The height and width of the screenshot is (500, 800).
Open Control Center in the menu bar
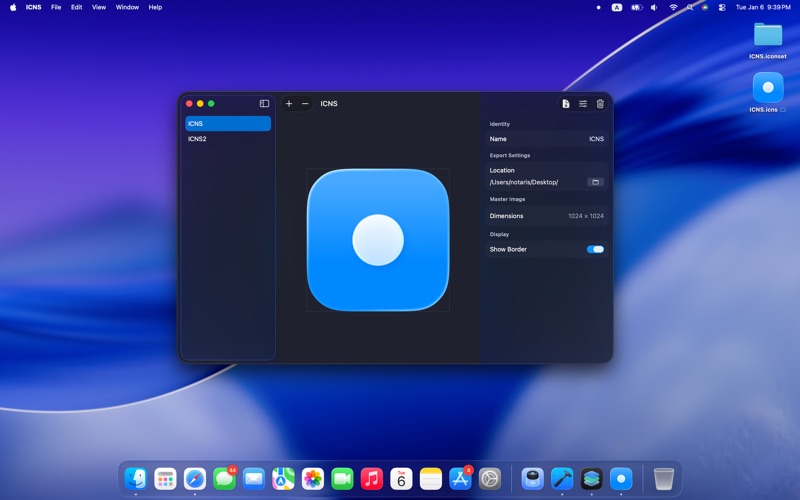point(721,7)
